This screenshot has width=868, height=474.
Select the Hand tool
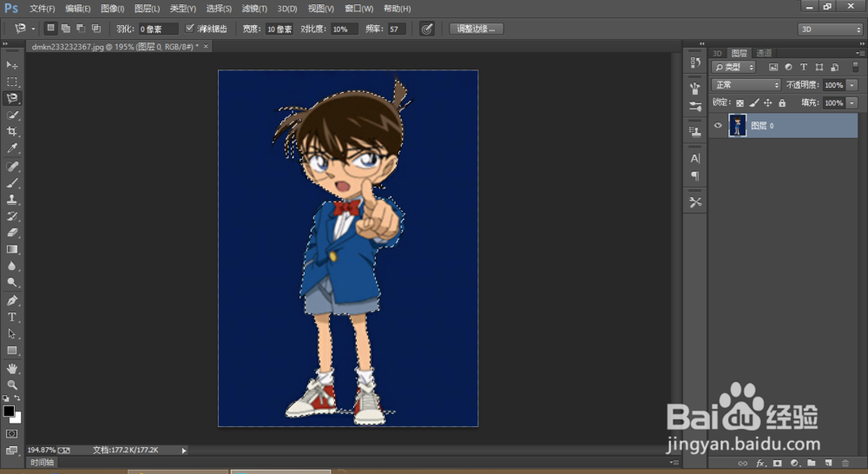pyautogui.click(x=11, y=368)
